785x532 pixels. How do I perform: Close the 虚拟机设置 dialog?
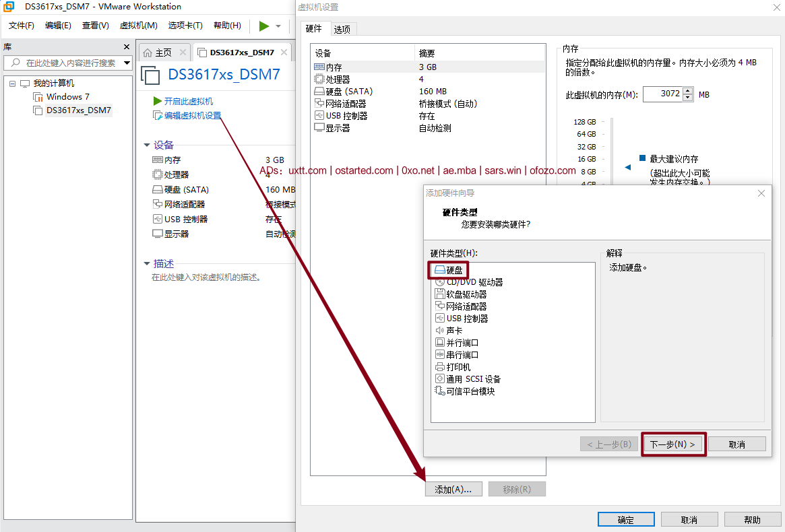click(776, 7)
